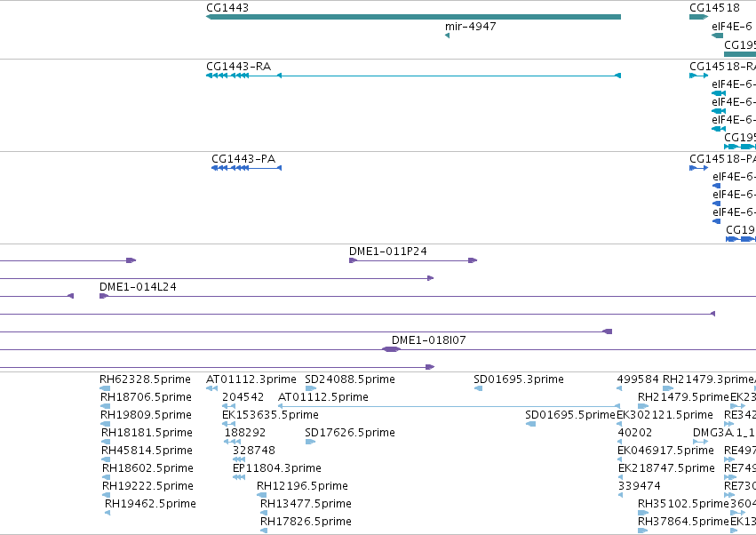Select the RH18181.5prime EST entry
Image resolution: width=756 pixels, height=535 pixels.
(147, 433)
